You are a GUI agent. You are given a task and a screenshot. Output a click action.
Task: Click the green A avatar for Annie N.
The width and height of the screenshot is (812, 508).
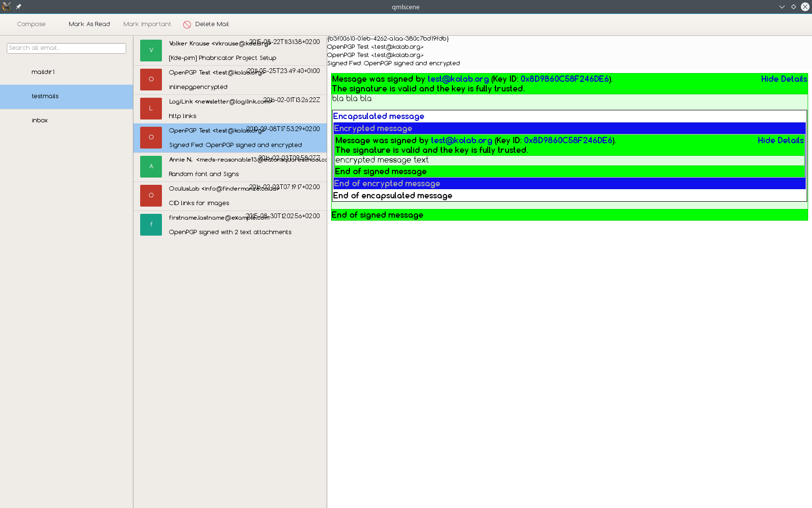click(x=151, y=166)
